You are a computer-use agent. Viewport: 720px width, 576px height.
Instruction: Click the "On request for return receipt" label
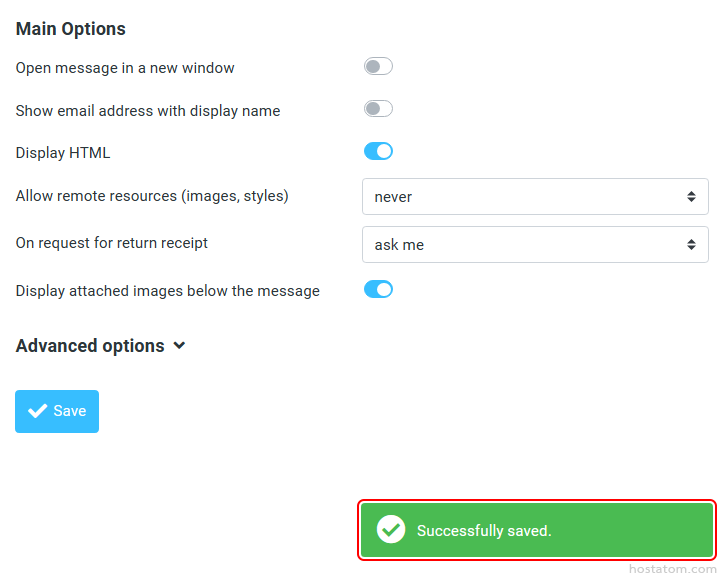pyautogui.click(x=112, y=243)
